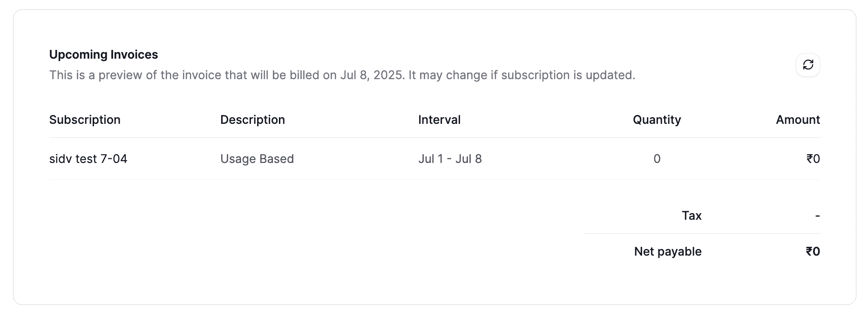
Task: Open the sidv test 7-04 subscription
Action: point(88,159)
